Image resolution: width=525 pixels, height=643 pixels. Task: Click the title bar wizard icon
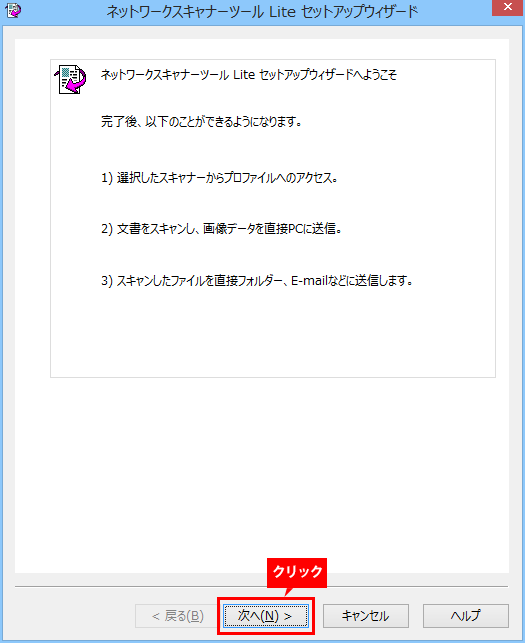pos(14,10)
